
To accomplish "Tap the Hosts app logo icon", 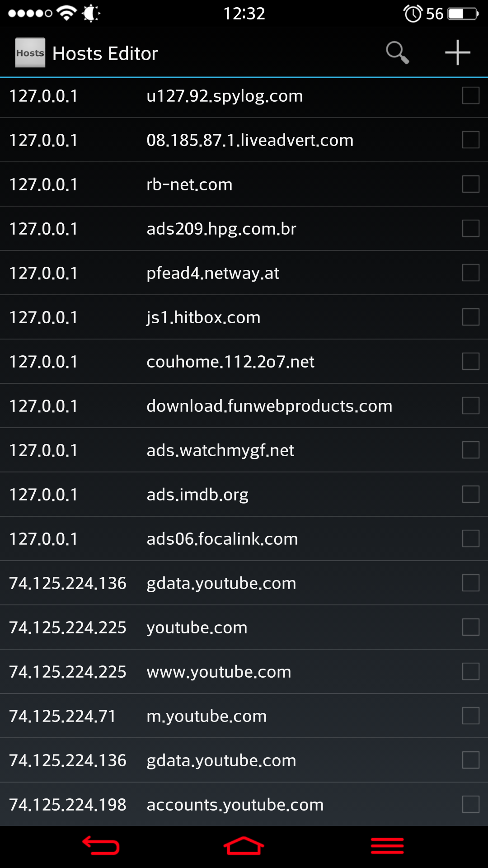I will click(30, 52).
